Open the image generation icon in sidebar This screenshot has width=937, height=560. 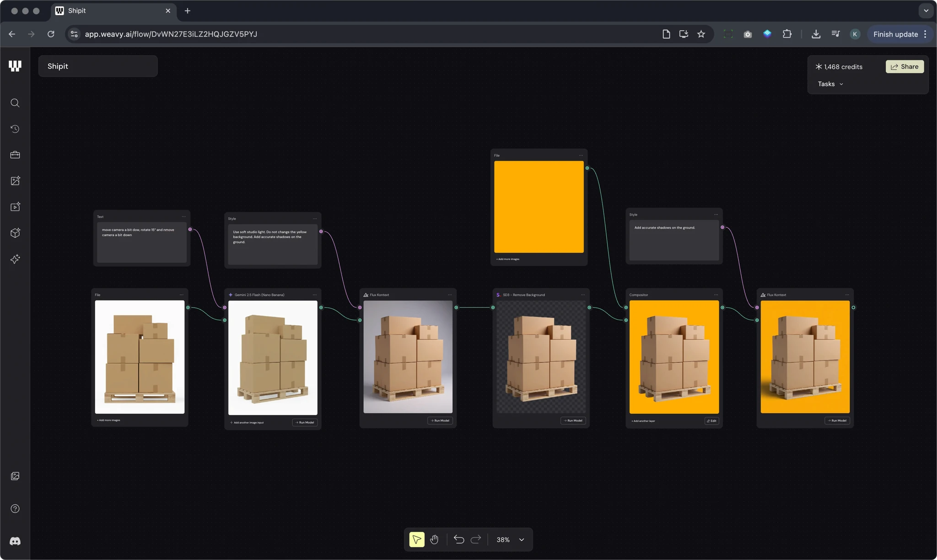pyautogui.click(x=15, y=181)
